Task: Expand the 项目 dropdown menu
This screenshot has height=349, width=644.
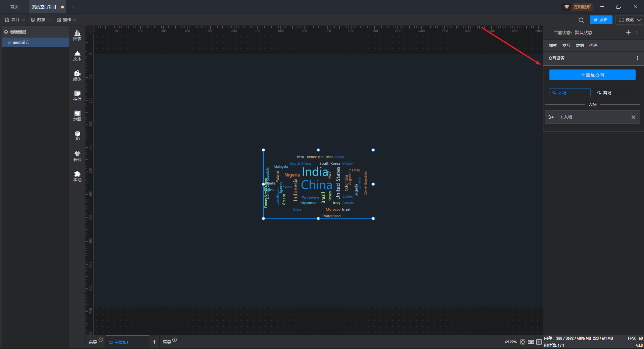Action: point(15,20)
